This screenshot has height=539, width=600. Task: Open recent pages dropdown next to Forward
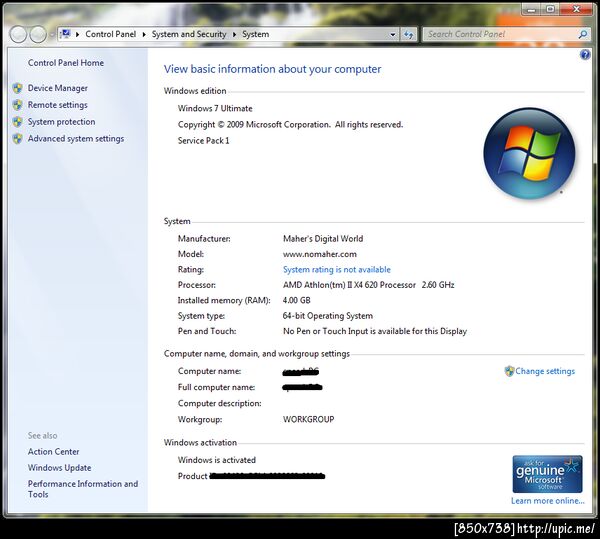(51, 35)
